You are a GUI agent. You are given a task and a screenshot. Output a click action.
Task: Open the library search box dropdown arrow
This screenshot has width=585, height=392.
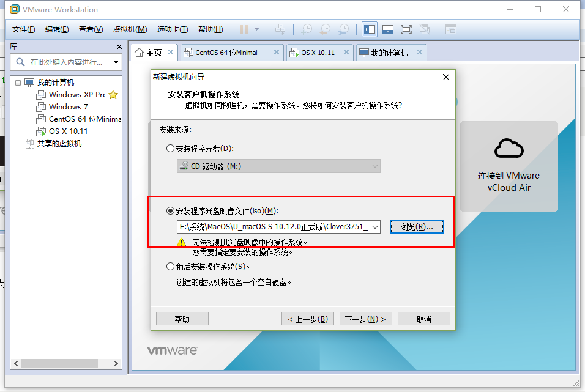point(116,62)
